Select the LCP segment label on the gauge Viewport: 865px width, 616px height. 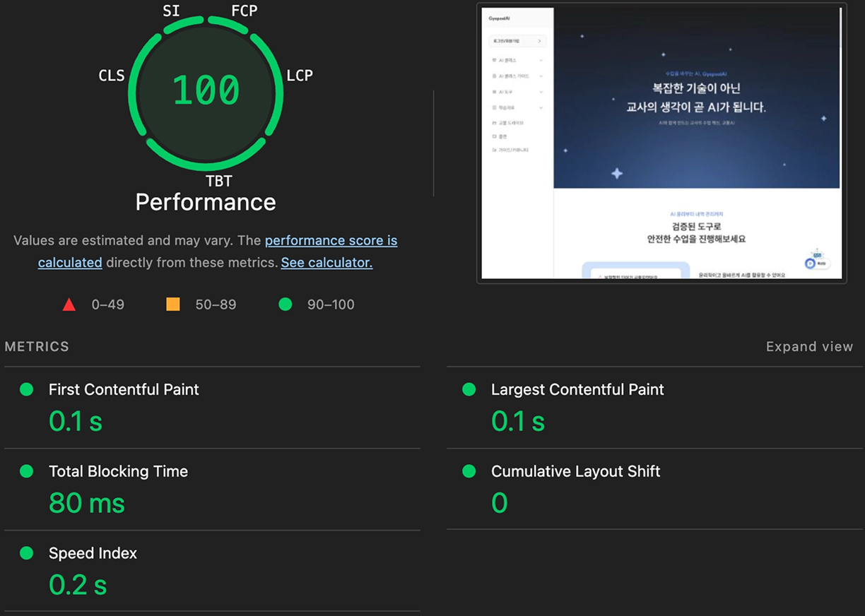[x=300, y=76]
